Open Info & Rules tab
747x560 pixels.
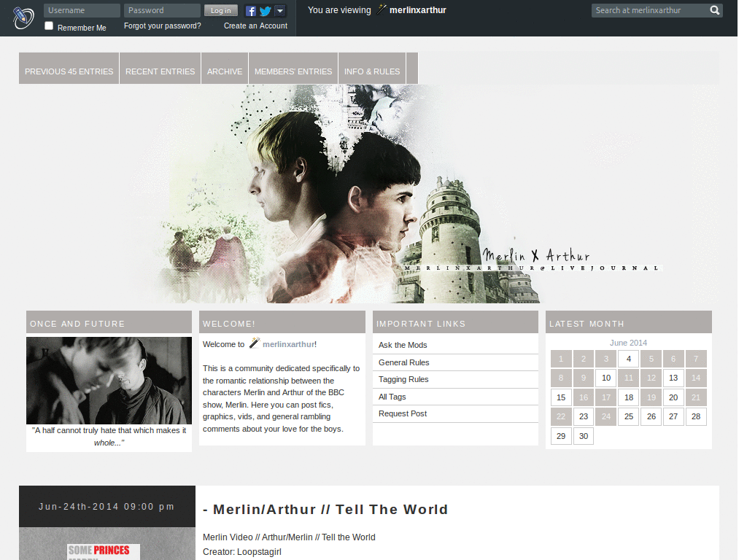[372, 69]
